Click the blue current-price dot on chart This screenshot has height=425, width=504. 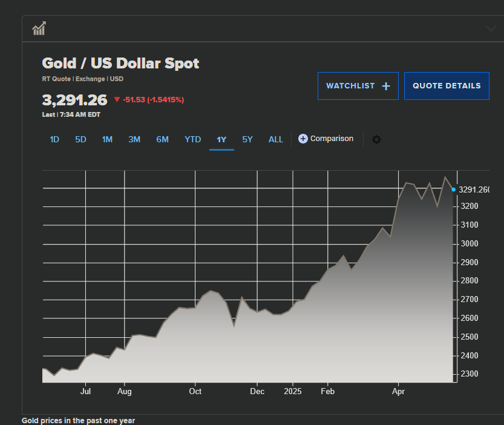pyautogui.click(x=453, y=189)
